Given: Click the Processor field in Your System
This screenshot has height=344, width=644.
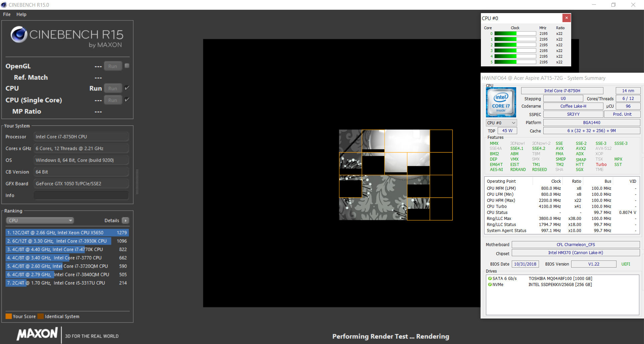Looking at the screenshot, I should point(81,136).
